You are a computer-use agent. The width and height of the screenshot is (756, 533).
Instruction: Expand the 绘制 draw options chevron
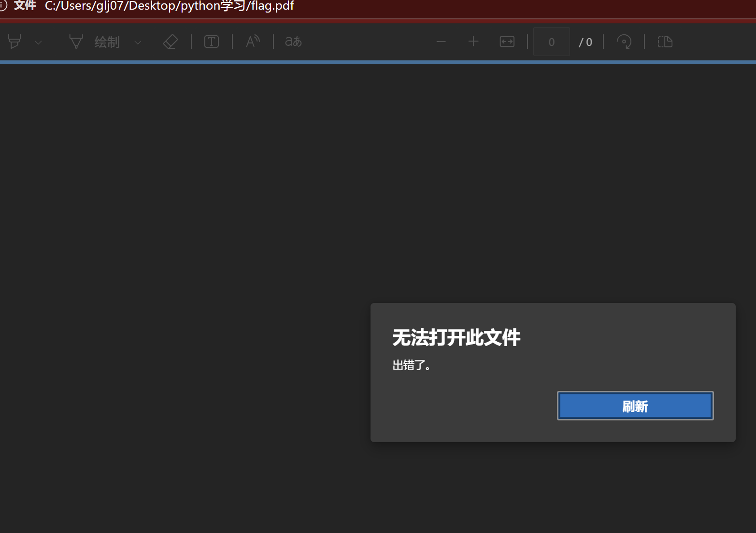pyautogui.click(x=138, y=43)
